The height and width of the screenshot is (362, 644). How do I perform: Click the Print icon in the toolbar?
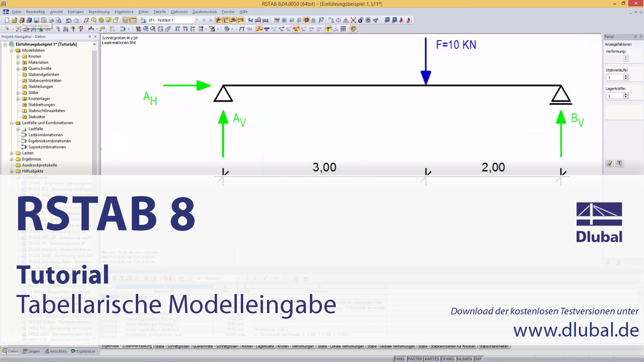click(x=51, y=20)
